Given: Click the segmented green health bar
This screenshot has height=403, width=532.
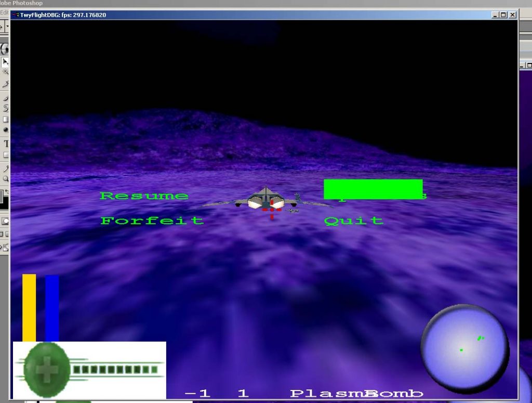Looking at the screenshot, I should click(x=115, y=370).
